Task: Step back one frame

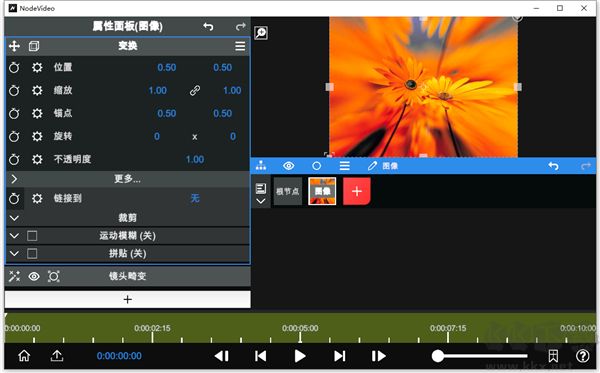Action: (222, 356)
